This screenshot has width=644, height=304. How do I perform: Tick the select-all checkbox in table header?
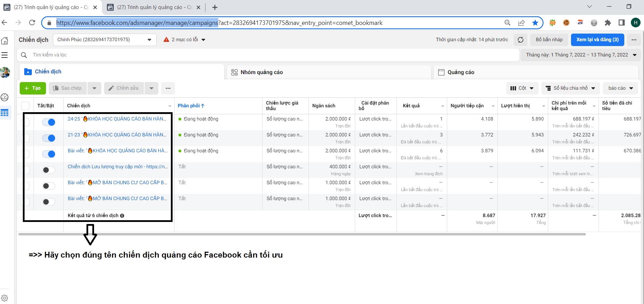coord(25,106)
